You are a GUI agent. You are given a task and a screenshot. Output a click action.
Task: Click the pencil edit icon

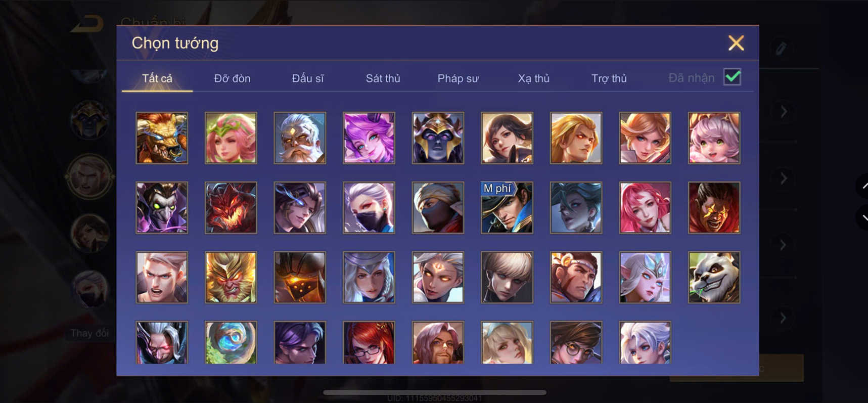tap(781, 49)
